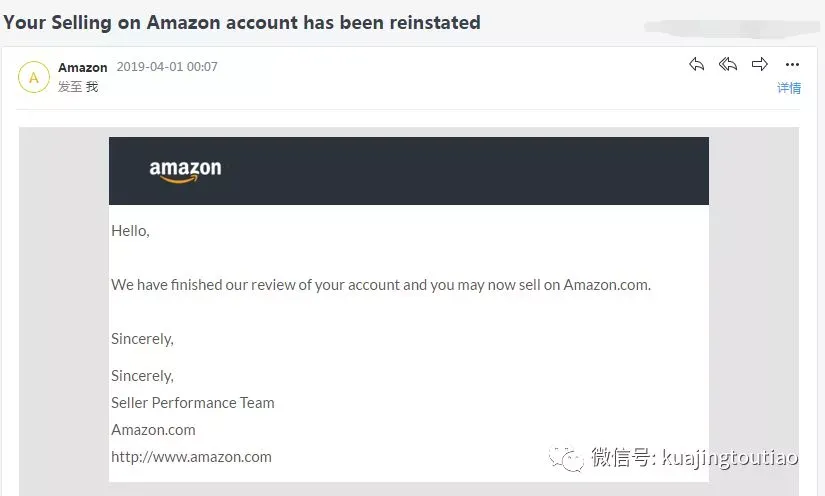Click the reply-all double arrow icon
This screenshot has width=825, height=496.
coord(728,65)
